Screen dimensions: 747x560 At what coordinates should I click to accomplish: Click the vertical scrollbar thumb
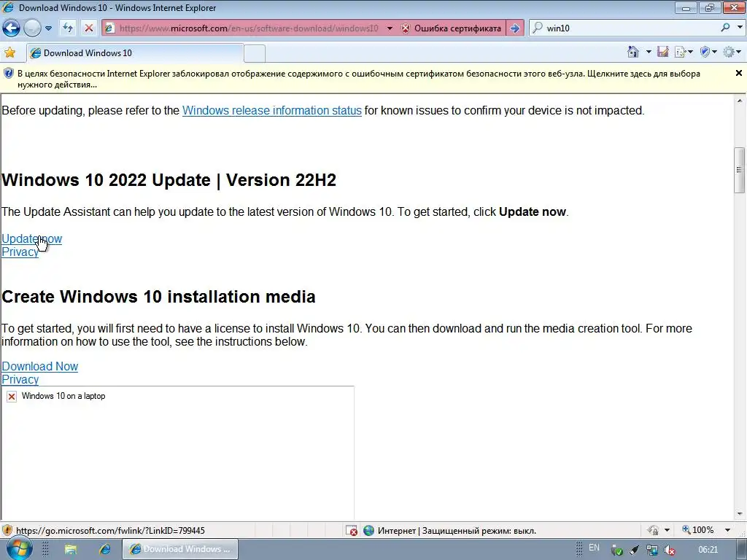click(740, 170)
